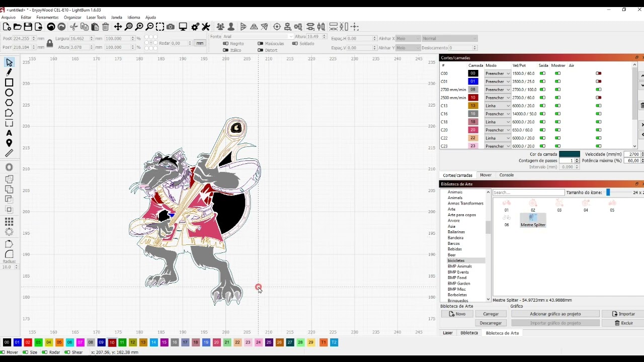The width and height of the screenshot is (644, 362).
Task: Toggle the Negrito bold switch
Action: (225, 44)
